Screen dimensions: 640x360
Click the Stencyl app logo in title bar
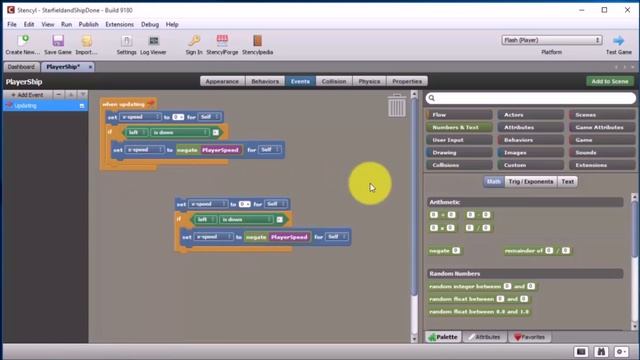[x=11, y=10]
